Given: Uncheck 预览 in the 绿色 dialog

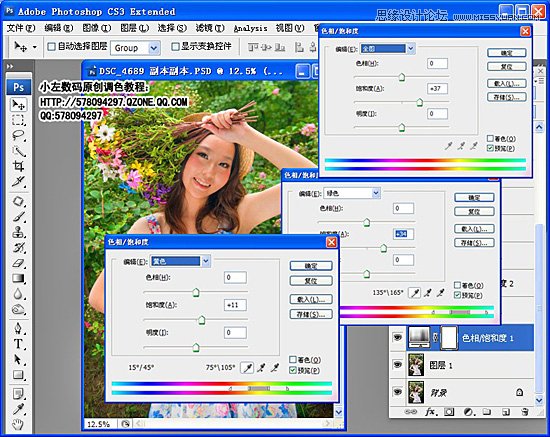Looking at the screenshot, I should tap(457, 295).
